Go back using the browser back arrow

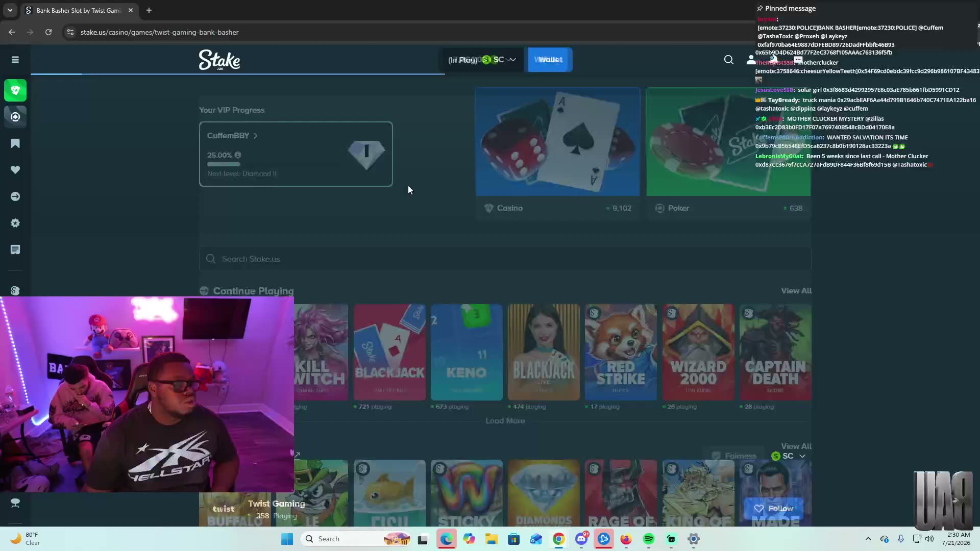tap(12, 32)
